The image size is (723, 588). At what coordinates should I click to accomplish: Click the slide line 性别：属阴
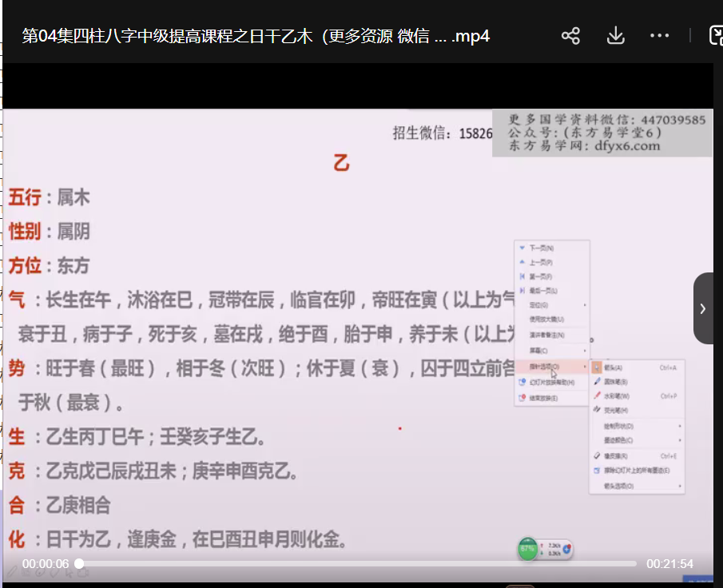pyautogui.click(x=49, y=232)
